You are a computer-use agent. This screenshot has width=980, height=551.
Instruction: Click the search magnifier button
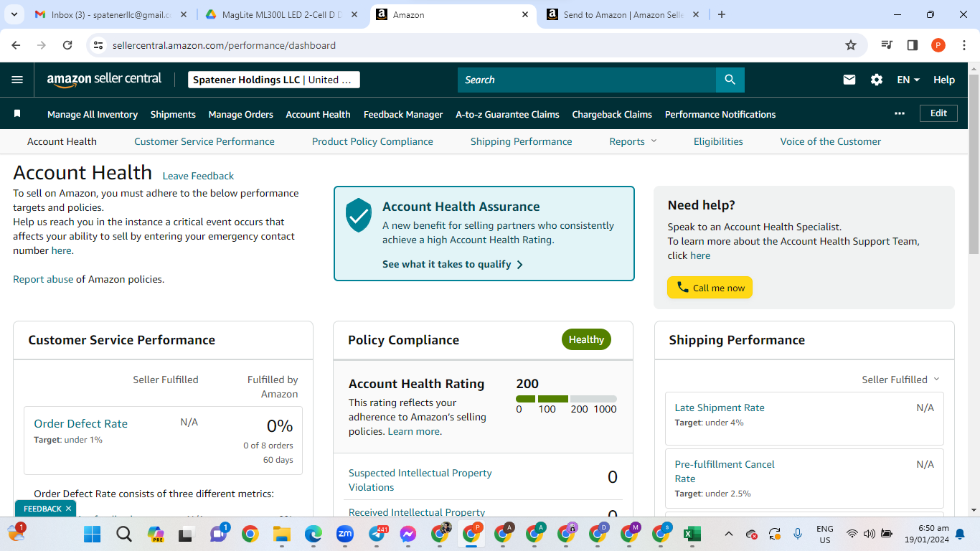pyautogui.click(x=730, y=80)
